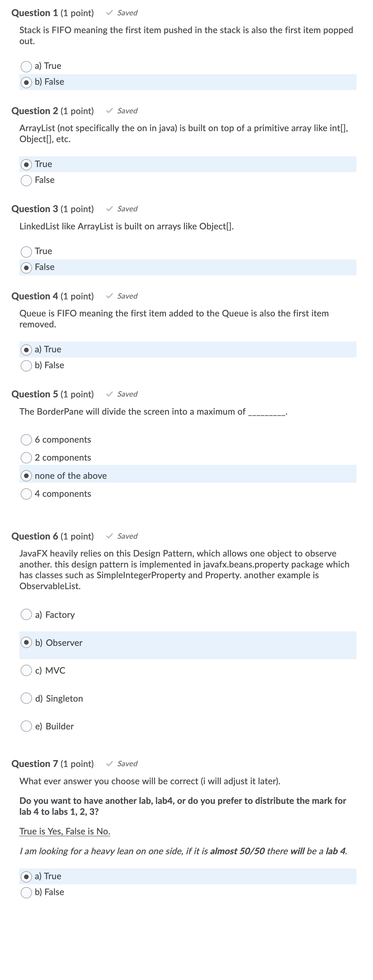373x980 pixels.
Task: Choose False for Question 1 Stack FIFO
Action: (x=26, y=82)
